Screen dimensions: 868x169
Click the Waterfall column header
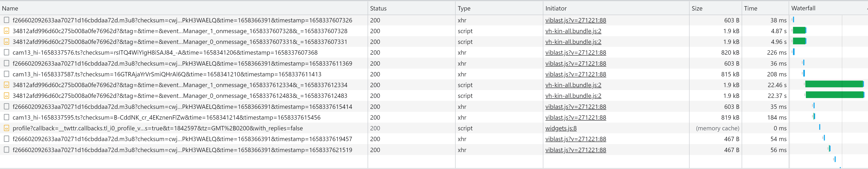pos(803,8)
